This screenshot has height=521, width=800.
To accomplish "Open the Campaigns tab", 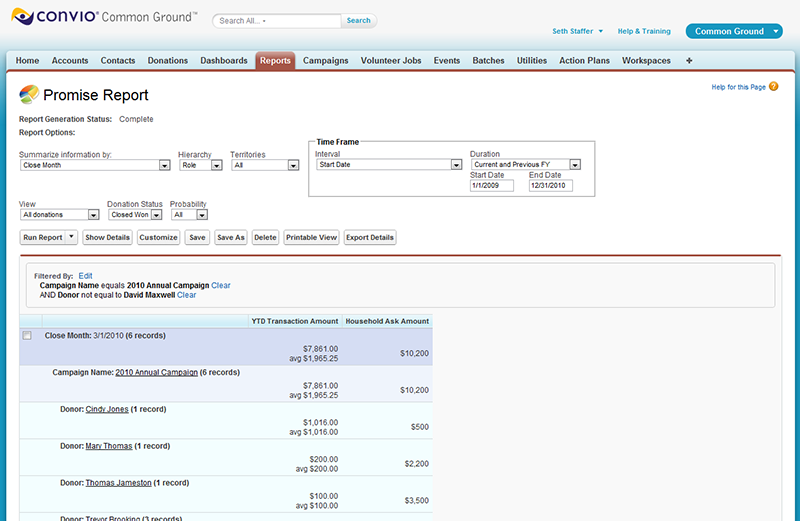I will tap(325, 61).
